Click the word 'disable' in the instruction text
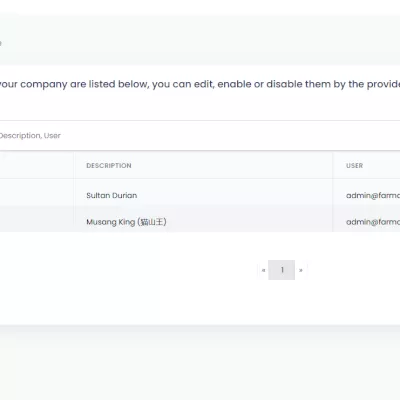The image size is (400, 400). [x=282, y=84]
